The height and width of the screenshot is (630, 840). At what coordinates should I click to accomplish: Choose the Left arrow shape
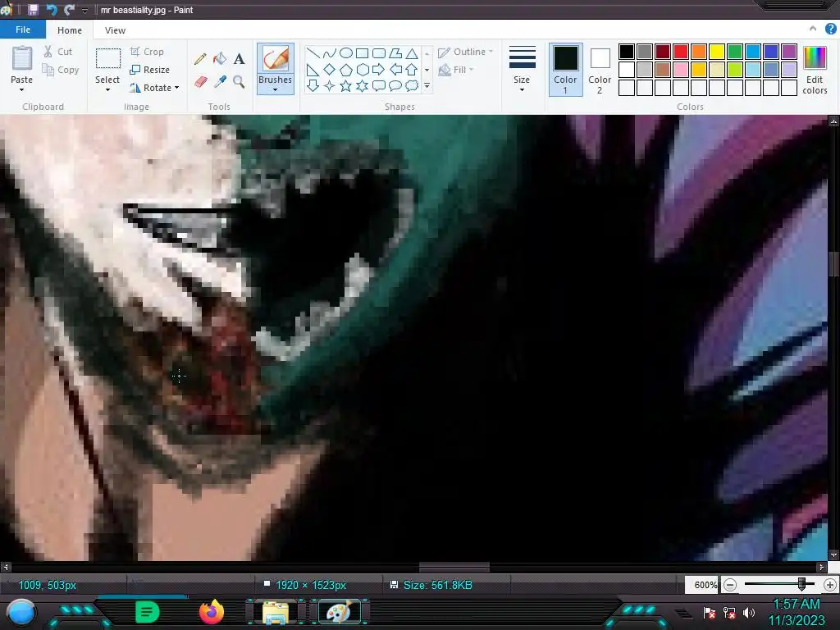click(395, 70)
